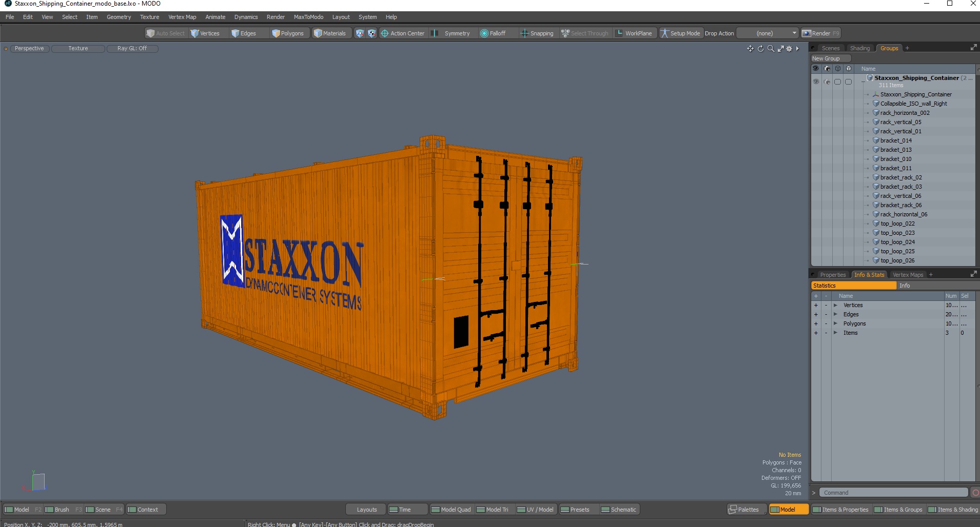Screen dimensions: 980x527
Task: Open the Perspective view type dropdown
Action: [x=29, y=49]
